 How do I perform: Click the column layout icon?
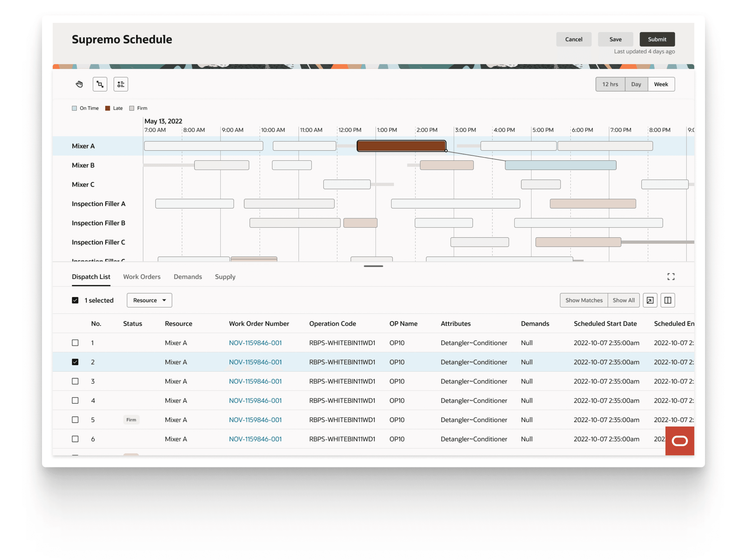pyautogui.click(x=668, y=301)
